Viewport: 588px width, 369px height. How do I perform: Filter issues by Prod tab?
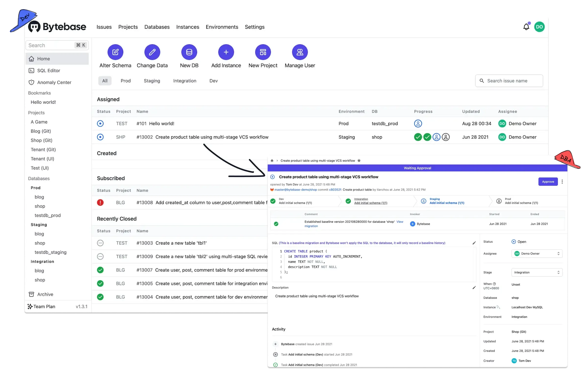pyautogui.click(x=126, y=81)
